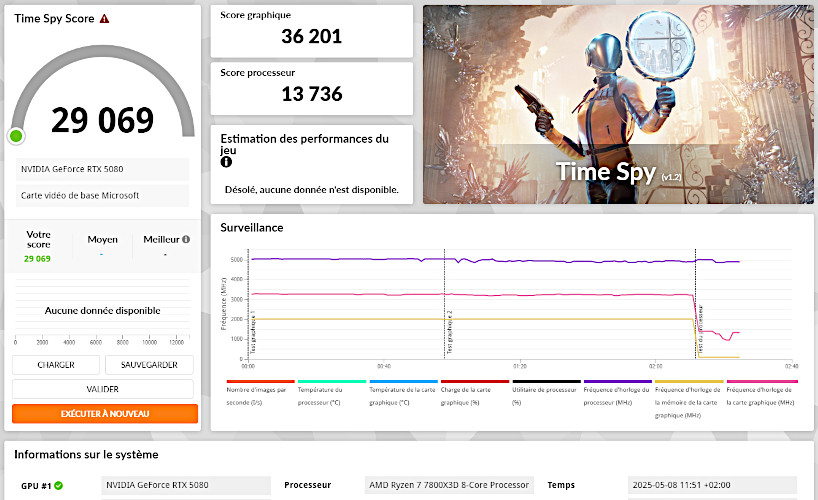Click the Score graphique value 36 201
The height and width of the screenshot is (500, 818).
click(311, 36)
